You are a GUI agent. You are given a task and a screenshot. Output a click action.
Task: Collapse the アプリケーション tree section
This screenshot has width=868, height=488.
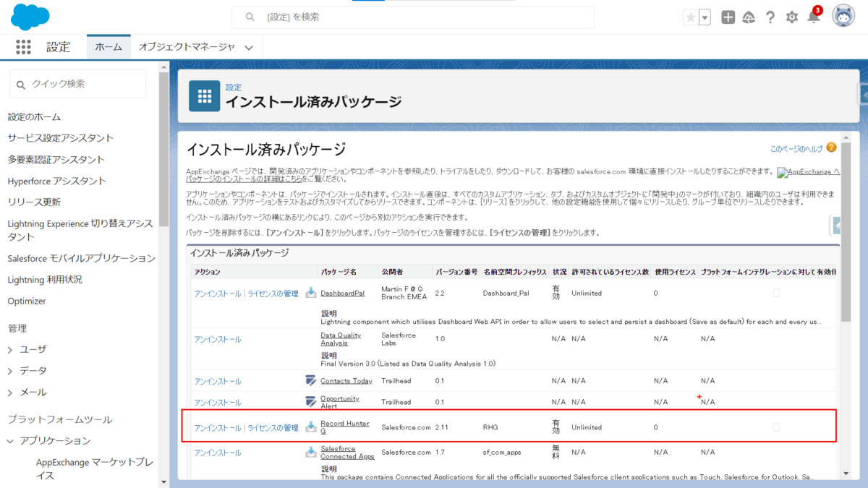(x=10, y=441)
